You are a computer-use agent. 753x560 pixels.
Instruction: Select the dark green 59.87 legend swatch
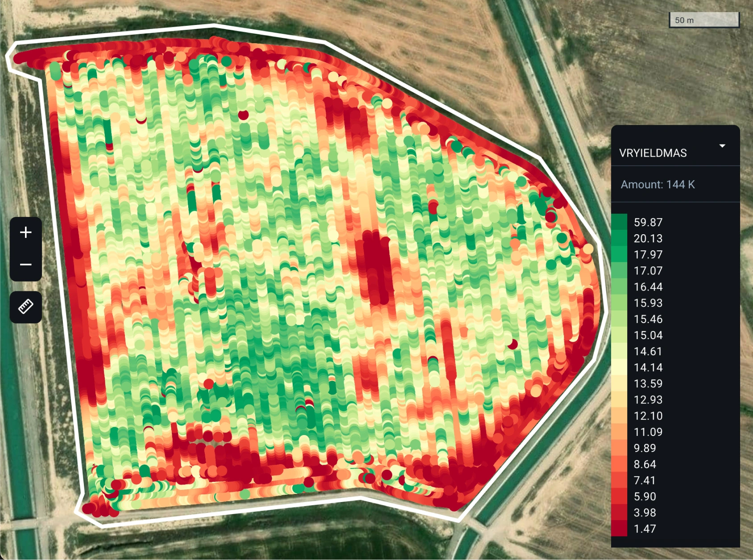(x=619, y=222)
